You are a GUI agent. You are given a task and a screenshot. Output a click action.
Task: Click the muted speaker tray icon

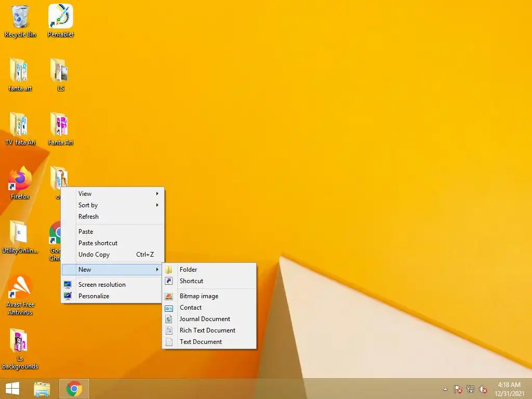pos(483,389)
